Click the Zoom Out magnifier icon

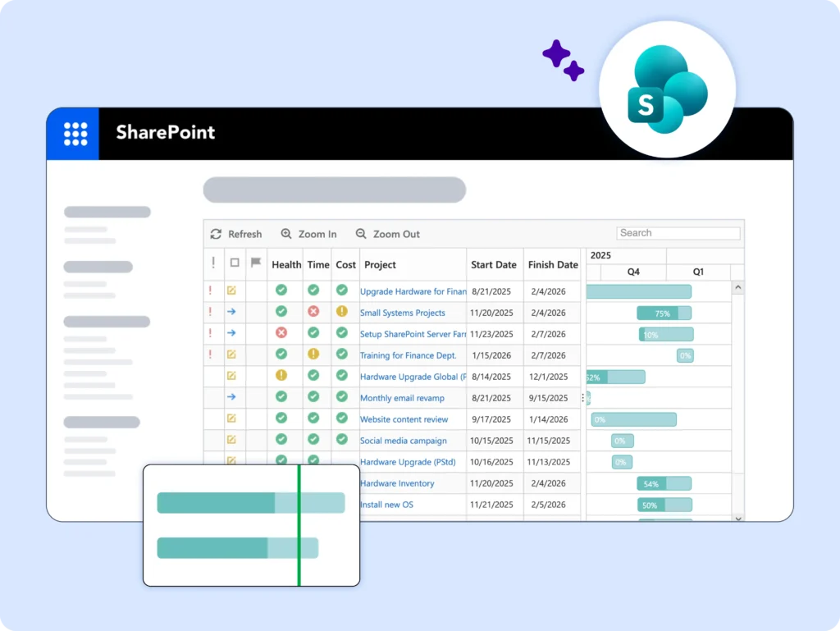click(361, 234)
